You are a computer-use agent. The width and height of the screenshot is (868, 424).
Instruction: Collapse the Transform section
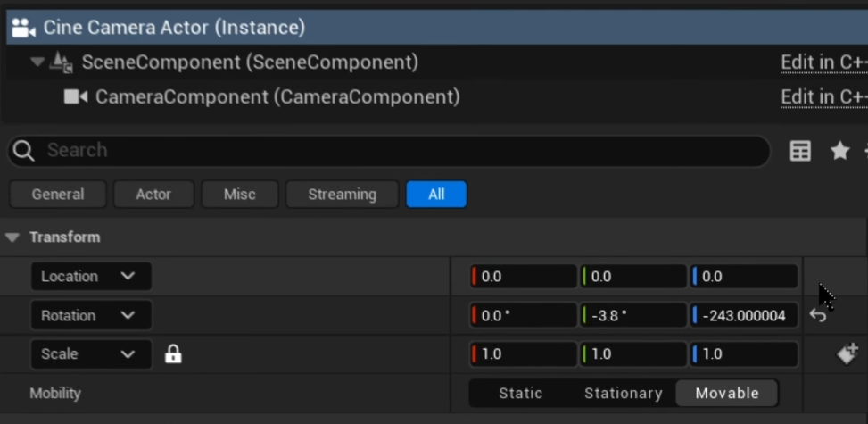(12, 237)
